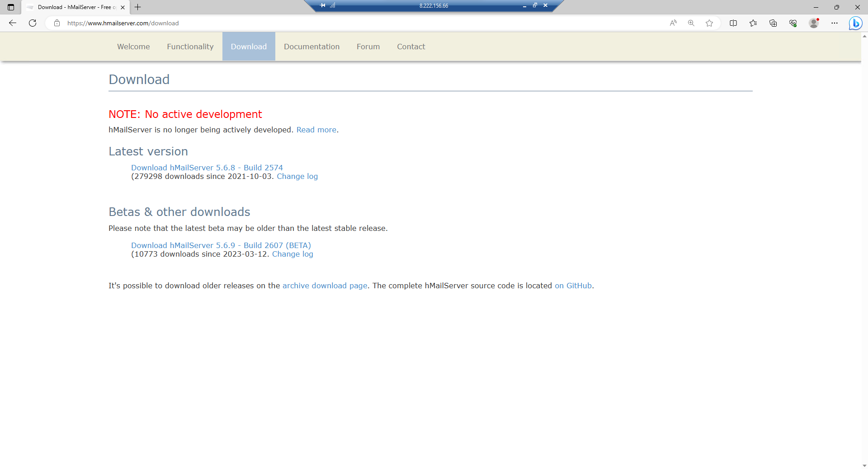Follow the Read more link
This screenshot has width=868, height=469.
316,130
